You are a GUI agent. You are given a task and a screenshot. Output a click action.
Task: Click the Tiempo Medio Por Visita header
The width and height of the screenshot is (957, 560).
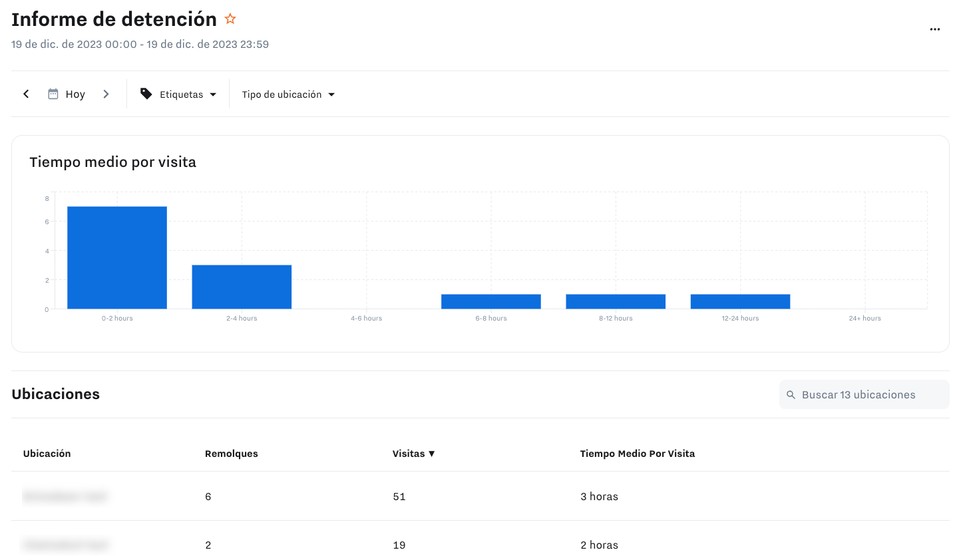[x=638, y=454]
